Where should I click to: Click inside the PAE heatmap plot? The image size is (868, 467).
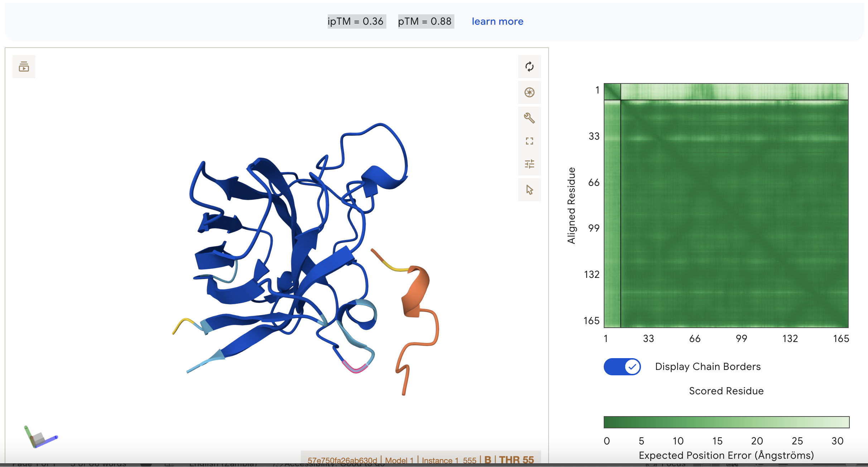click(x=726, y=206)
